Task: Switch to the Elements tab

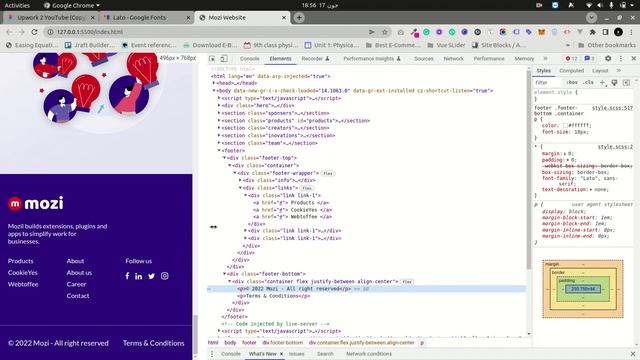Action: [280, 59]
